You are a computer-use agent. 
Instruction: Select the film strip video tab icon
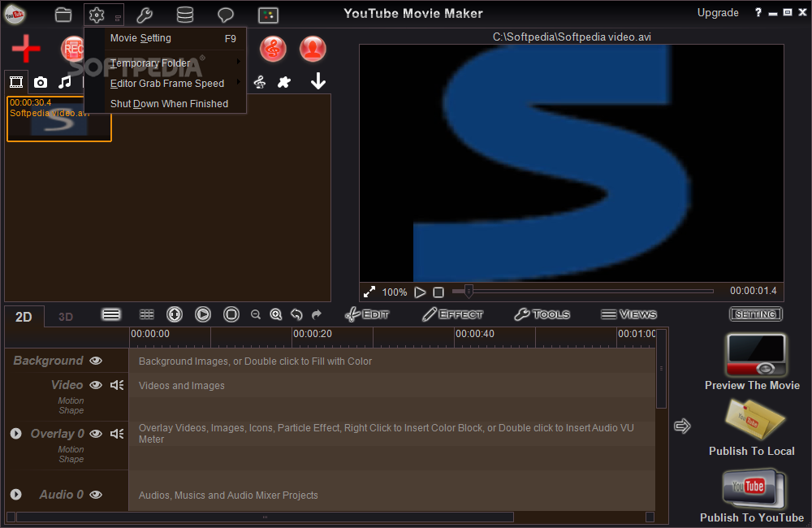[16, 82]
